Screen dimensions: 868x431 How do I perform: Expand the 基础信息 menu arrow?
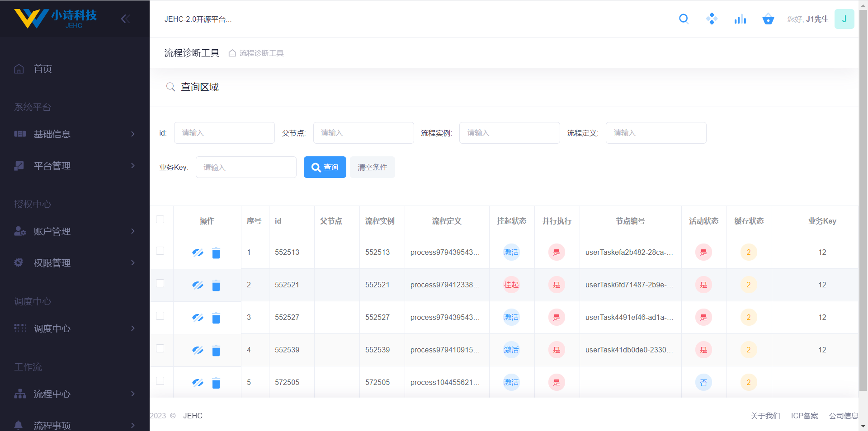point(133,134)
